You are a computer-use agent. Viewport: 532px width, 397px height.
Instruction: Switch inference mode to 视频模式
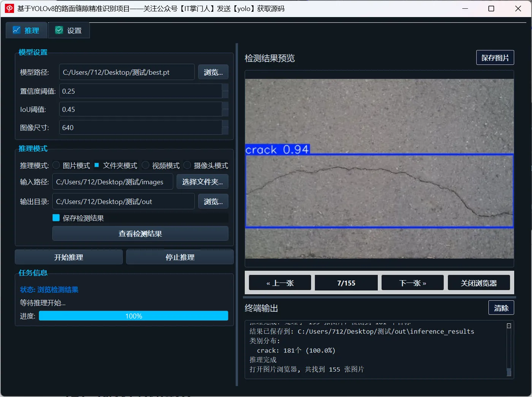(x=146, y=165)
